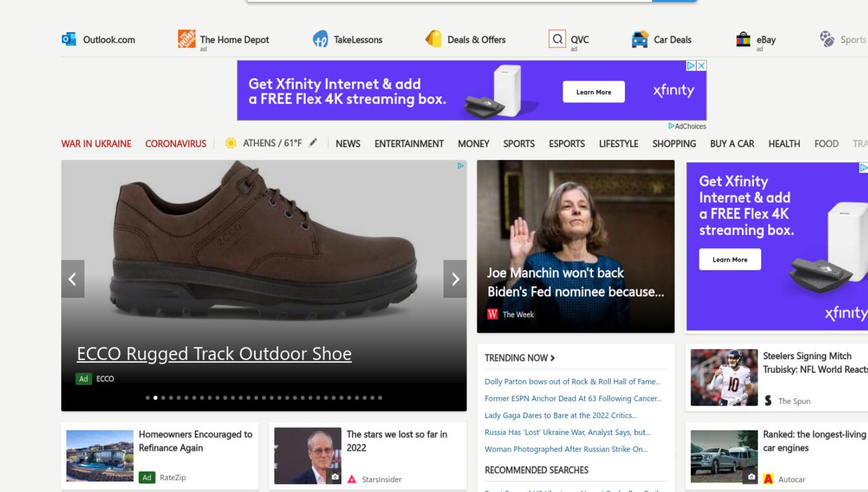The width and height of the screenshot is (868, 492).
Task: Click The Home Depot orange logo icon
Action: coord(187,39)
